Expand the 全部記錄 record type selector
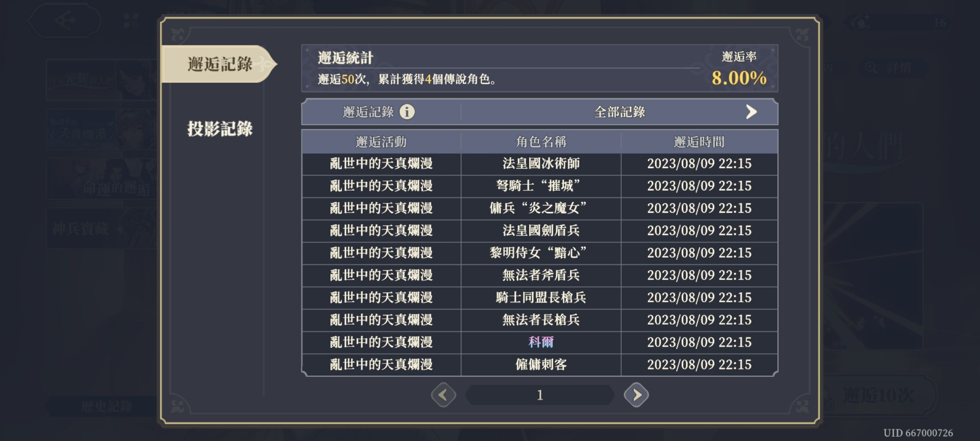The image size is (980, 441). pos(619,112)
